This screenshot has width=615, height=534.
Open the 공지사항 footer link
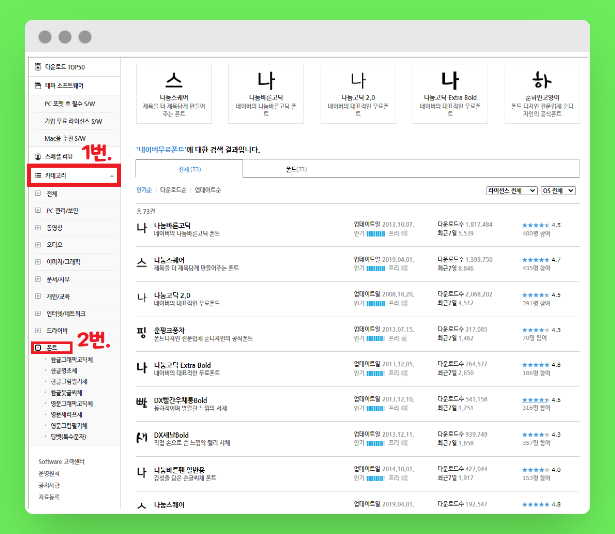click(x=49, y=485)
